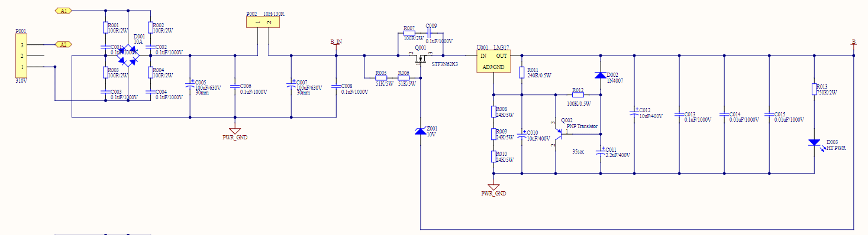The width and height of the screenshot is (868, 235).
Task: Click the ADJ/GND pin label
Action: (x=493, y=67)
